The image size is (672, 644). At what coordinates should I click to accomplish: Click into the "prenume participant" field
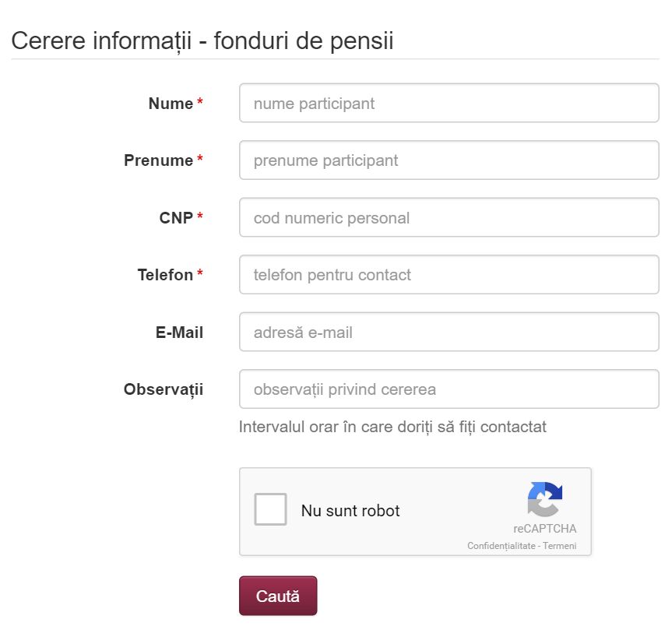pos(449,160)
